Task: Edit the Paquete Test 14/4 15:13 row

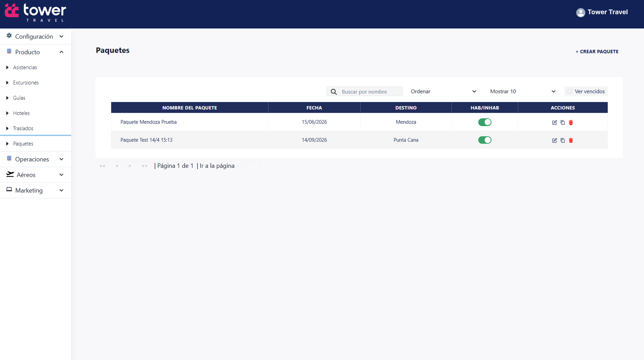Action: click(555, 140)
